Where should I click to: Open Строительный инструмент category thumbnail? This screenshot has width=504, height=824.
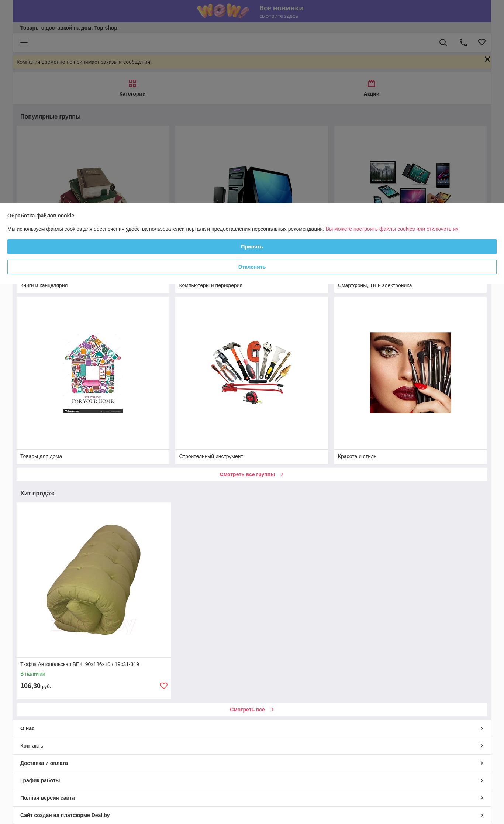252,373
